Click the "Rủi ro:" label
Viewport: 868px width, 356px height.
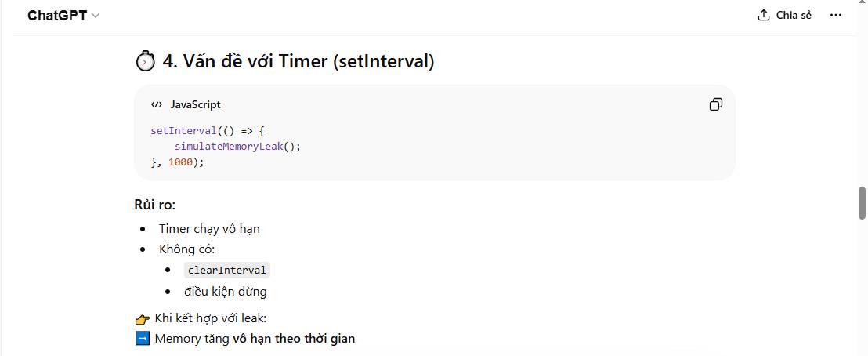pyautogui.click(x=155, y=205)
